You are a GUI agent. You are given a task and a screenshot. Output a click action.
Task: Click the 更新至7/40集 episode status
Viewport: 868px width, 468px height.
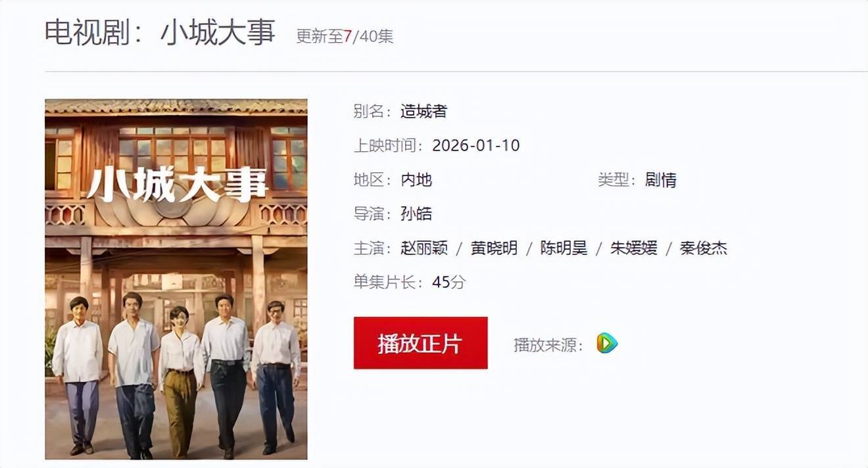(x=345, y=37)
